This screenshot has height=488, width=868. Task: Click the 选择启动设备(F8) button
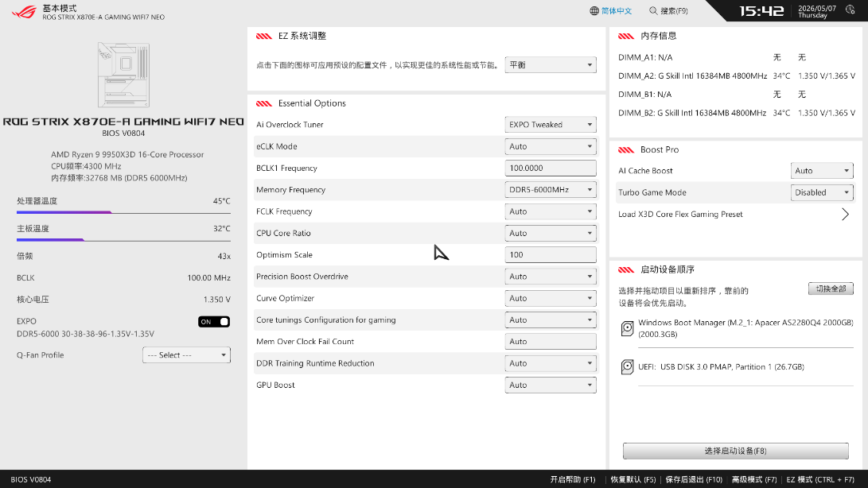click(x=735, y=451)
